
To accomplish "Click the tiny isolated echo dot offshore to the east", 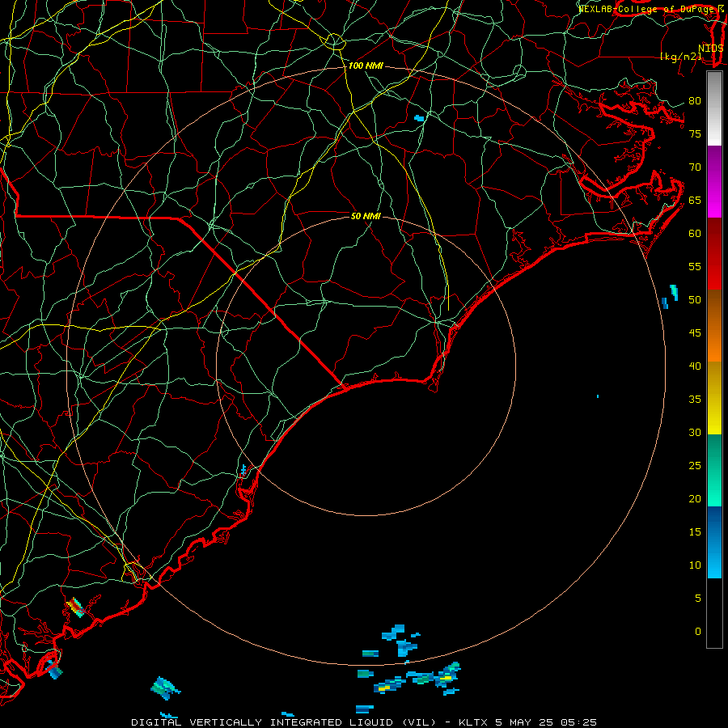I will (x=598, y=396).
